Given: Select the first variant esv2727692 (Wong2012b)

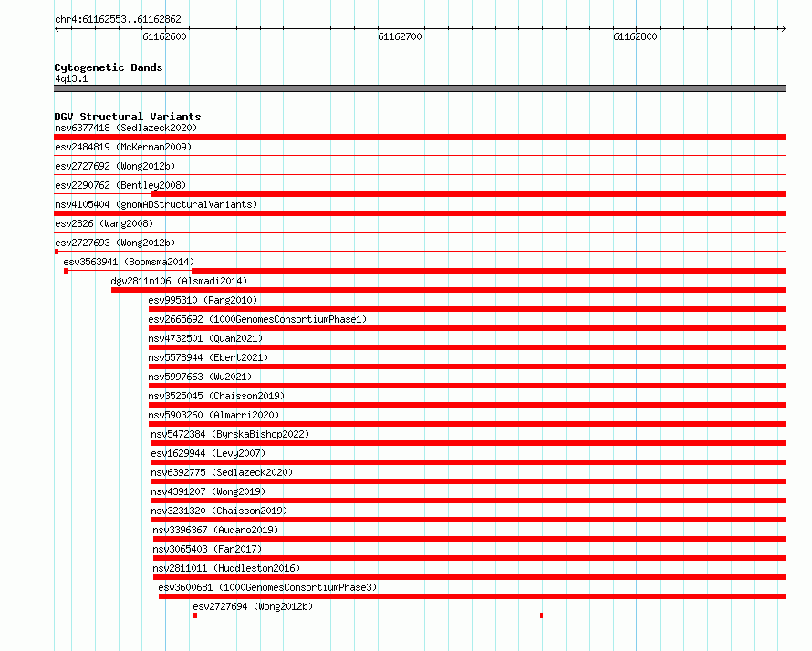Looking at the screenshot, I should click(115, 166).
